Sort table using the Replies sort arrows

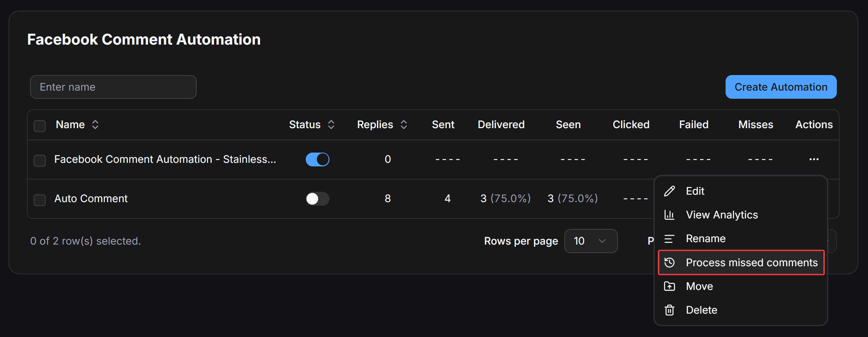pos(404,125)
